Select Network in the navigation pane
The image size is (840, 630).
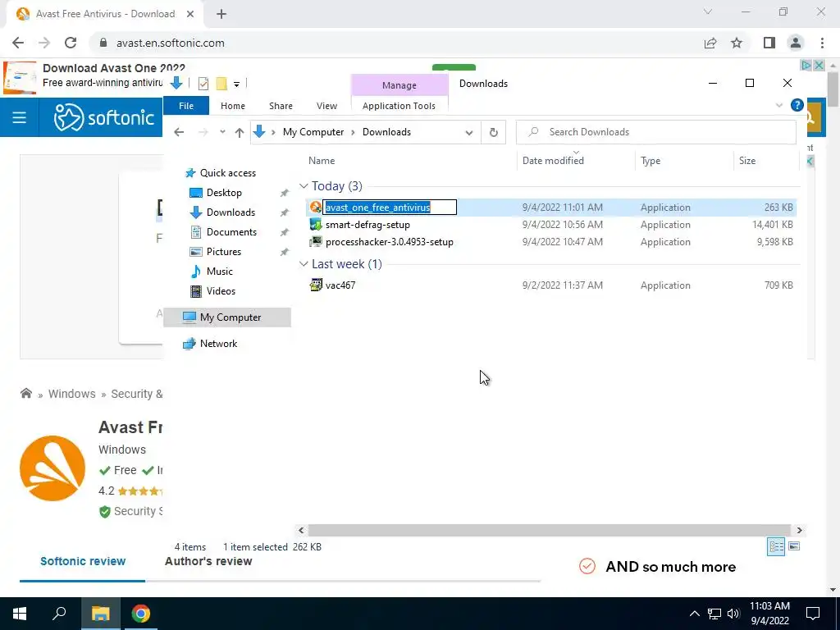pos(218,344)
